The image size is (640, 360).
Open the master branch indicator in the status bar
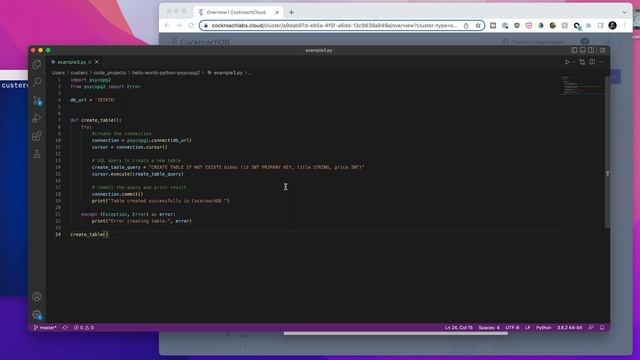click(x=45, y=328)
